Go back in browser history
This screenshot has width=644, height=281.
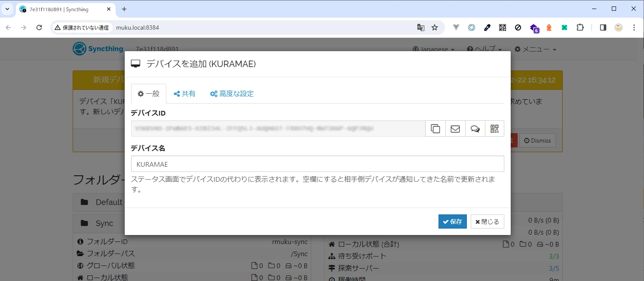pyautogui.click(x=9, y=27)
